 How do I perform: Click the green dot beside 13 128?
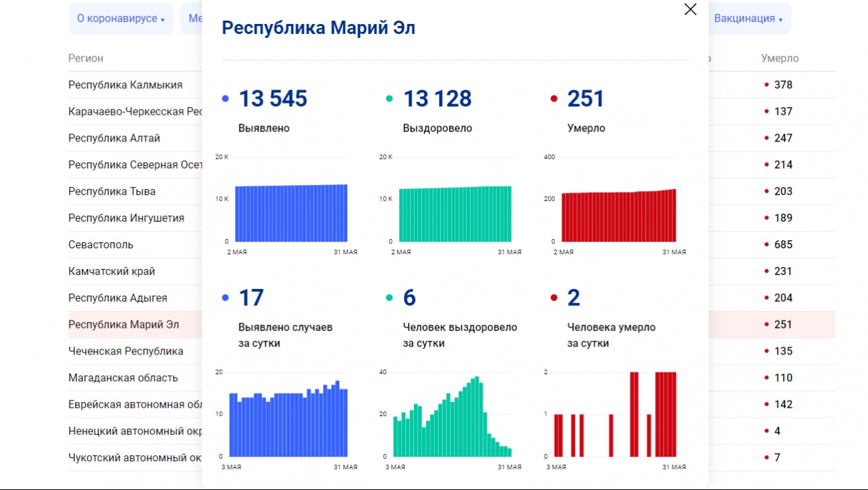[389, 99]
